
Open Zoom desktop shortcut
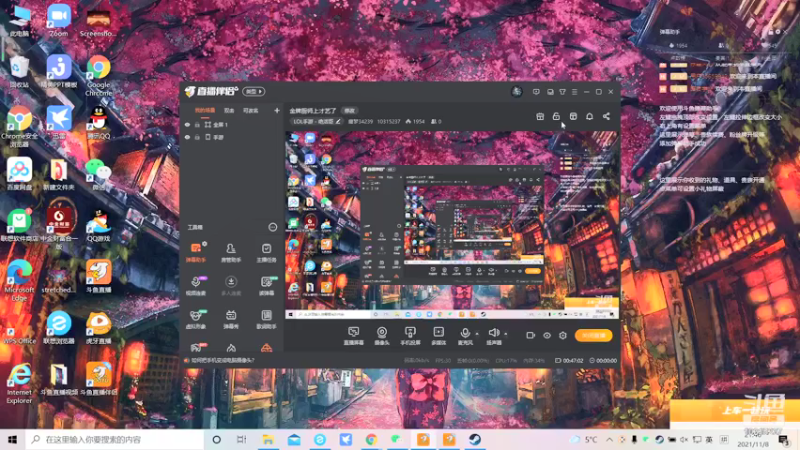pos(59,20)
